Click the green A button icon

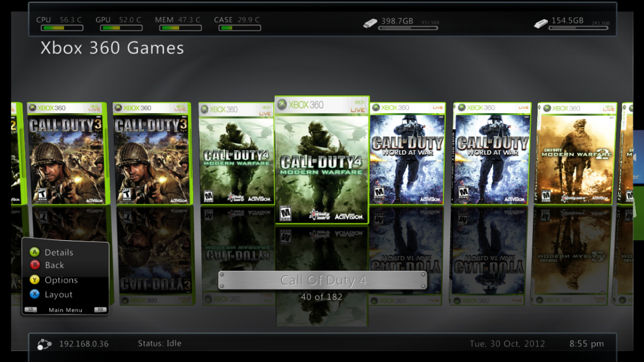point(34,252)
